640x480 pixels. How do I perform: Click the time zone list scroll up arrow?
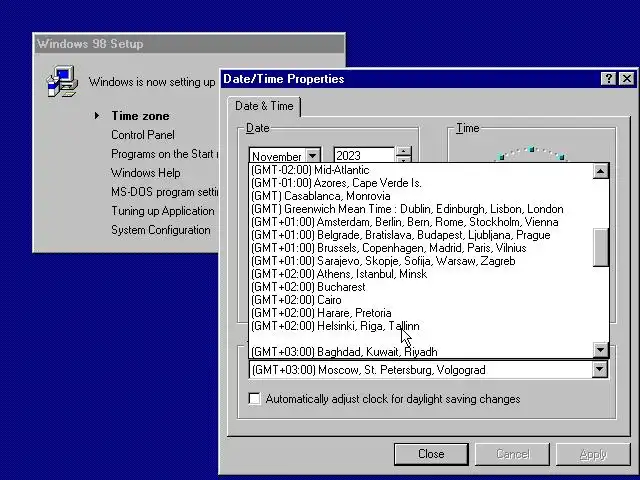(600, 171)
